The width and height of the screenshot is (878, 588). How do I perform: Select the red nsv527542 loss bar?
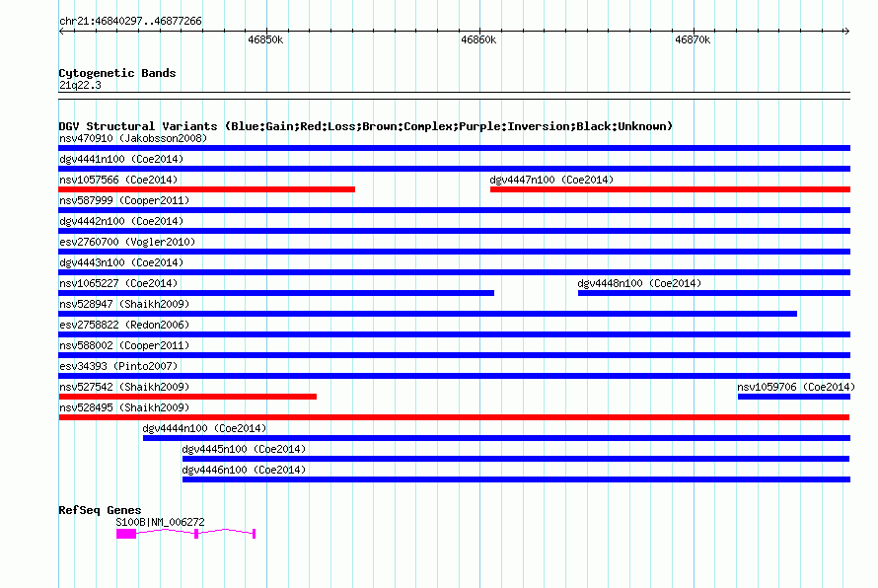tap(187, 397)
